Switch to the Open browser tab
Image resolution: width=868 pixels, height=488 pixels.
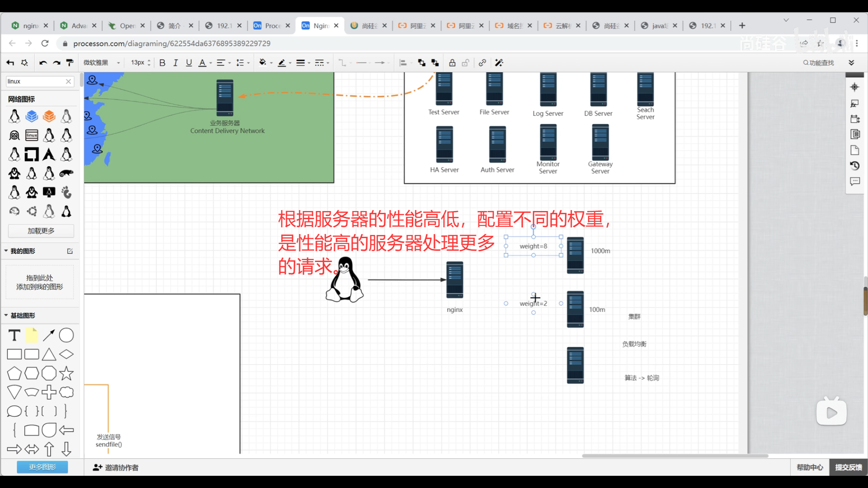coord(127,26)
